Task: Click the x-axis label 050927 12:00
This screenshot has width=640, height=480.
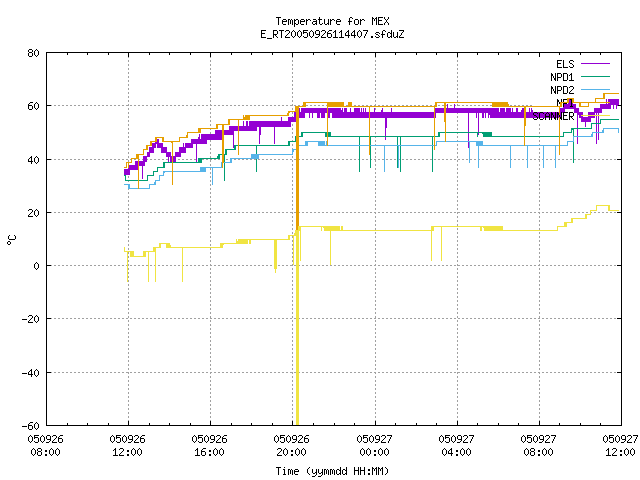Action: pos(620,446)
